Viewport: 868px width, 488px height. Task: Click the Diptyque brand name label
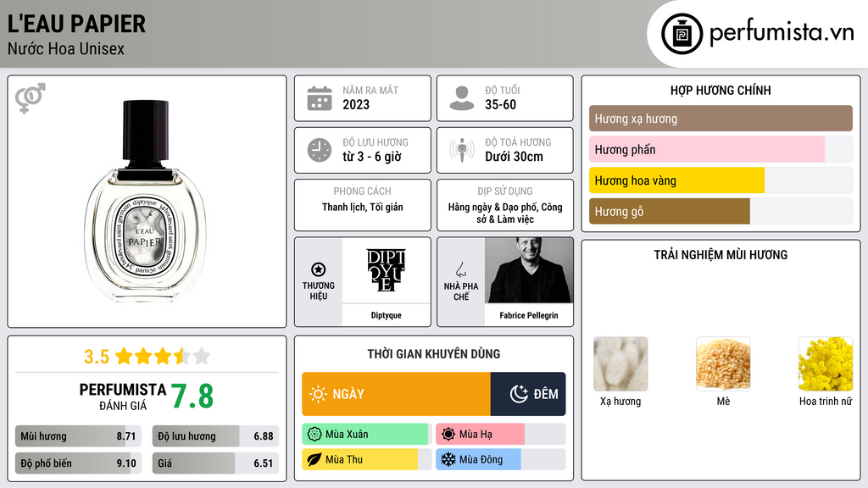(386, 315)
